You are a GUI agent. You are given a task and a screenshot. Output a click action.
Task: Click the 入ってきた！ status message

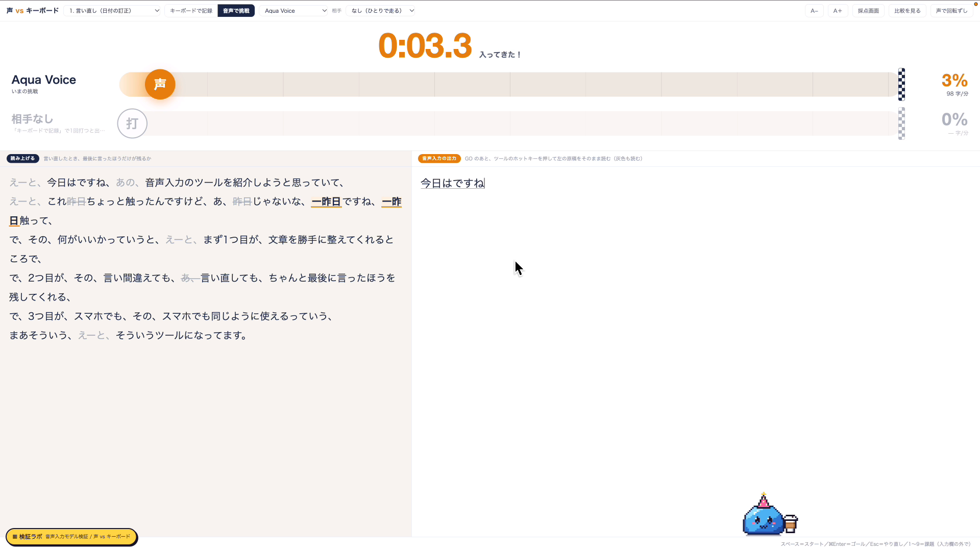tap(500, 55)
